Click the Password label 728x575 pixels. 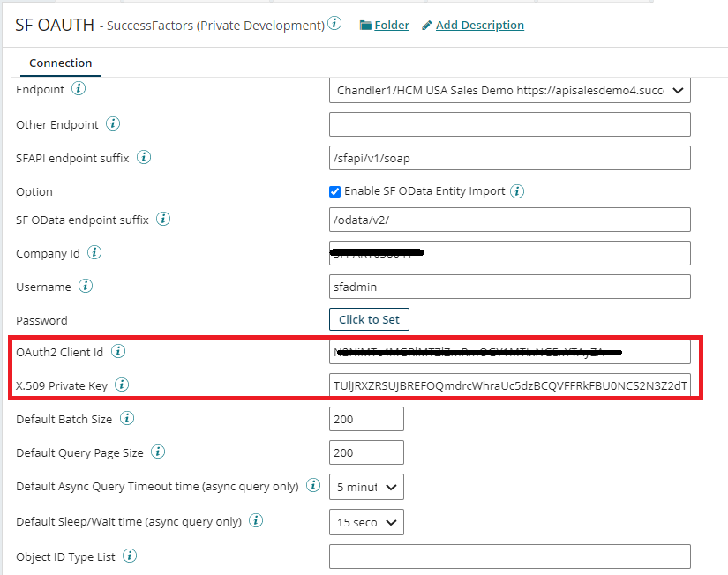[41, 320]
